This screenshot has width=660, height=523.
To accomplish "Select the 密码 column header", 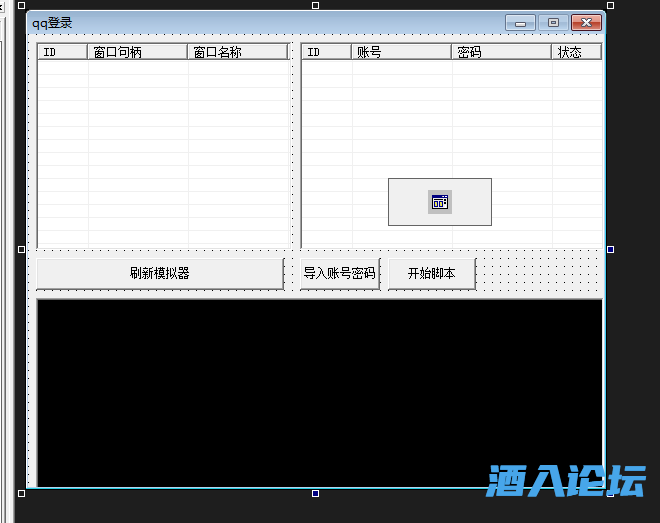I will (500, 52).
